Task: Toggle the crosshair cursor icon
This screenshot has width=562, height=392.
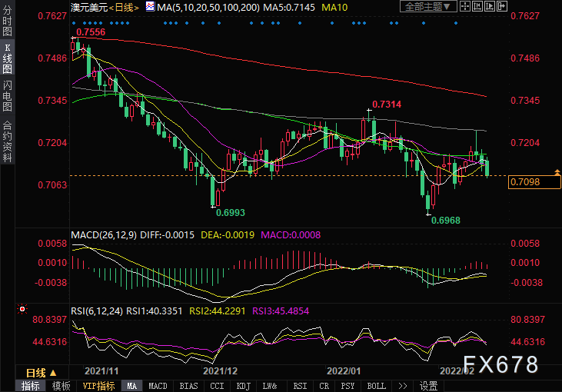Action: [465, 6]
